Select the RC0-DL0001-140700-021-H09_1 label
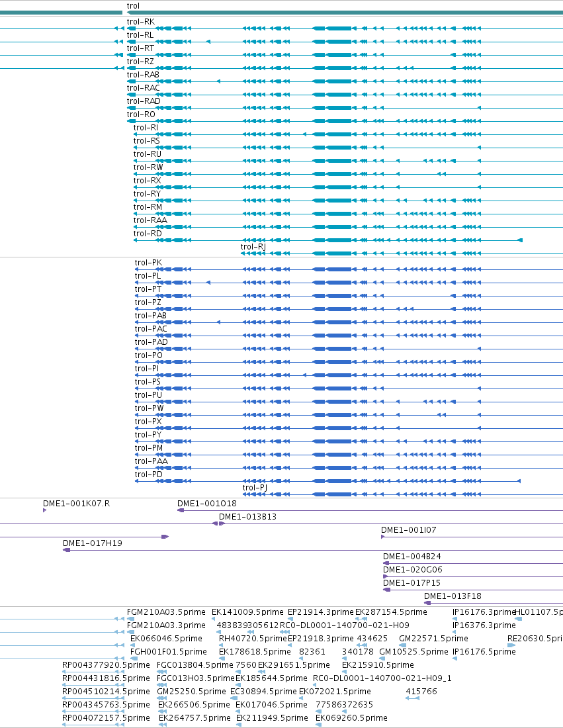Image resolution: width=563 pixels, height=728 pixels. pos(382,678)
